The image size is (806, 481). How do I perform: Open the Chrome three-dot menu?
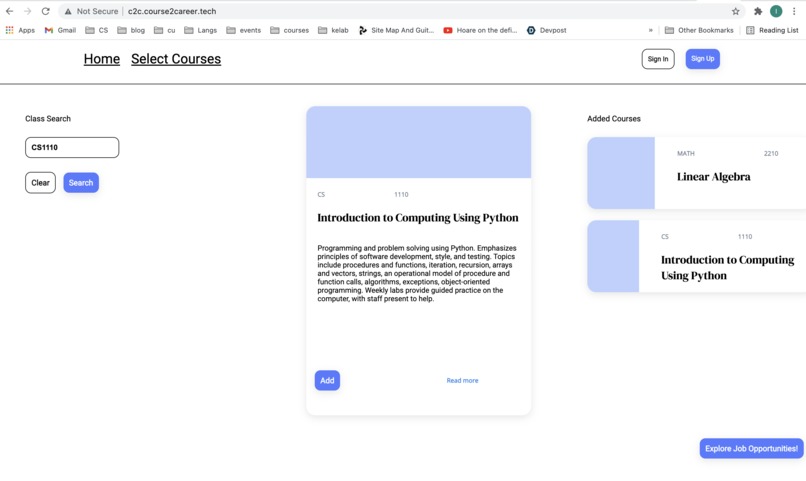point(794,11)
